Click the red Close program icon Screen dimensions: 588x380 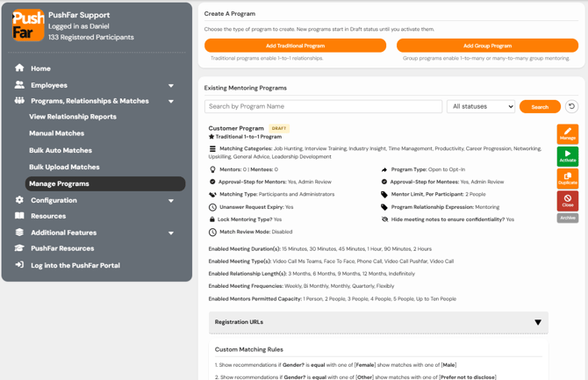567,201
